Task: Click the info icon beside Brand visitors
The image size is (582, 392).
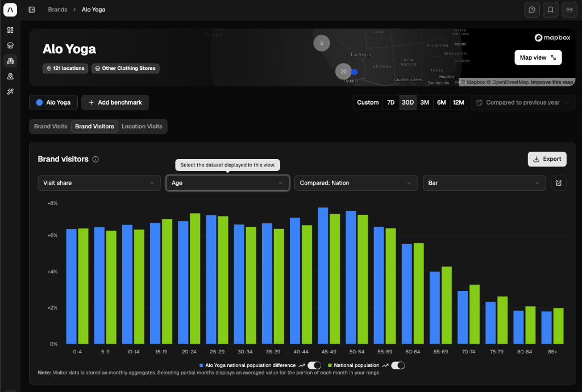Action: (95, 159)
